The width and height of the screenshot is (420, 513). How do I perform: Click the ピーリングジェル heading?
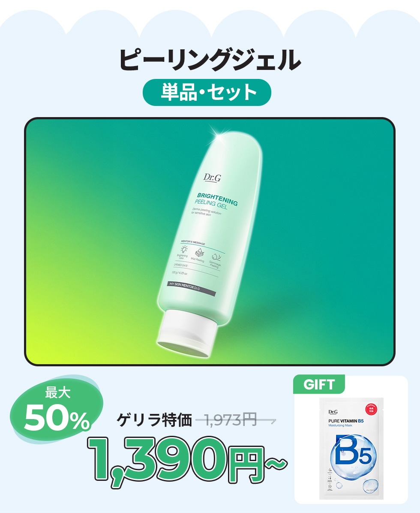pos(210,60)
